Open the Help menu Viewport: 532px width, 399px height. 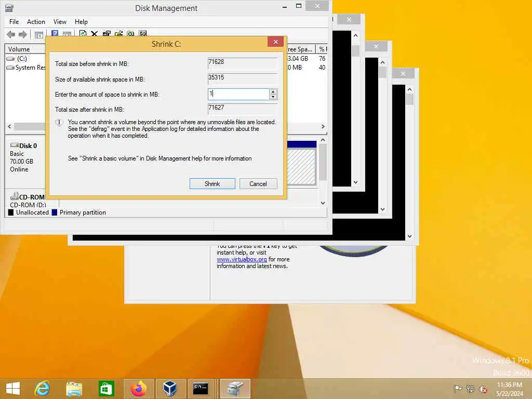[81, 22]
